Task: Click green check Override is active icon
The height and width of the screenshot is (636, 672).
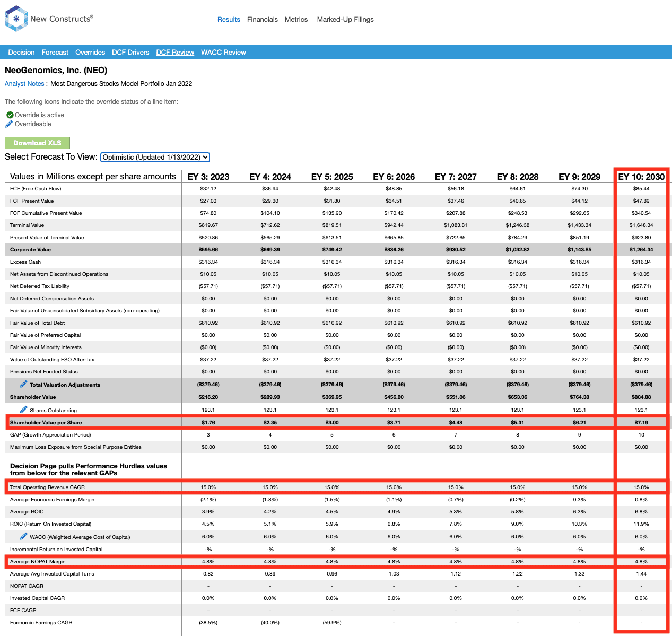Action: click(10, 115)
